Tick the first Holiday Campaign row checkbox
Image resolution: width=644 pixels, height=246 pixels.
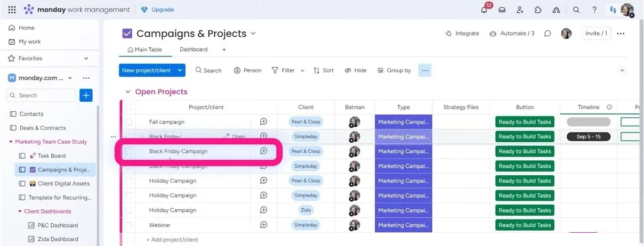pyautogui.click(x=128, y=181)
